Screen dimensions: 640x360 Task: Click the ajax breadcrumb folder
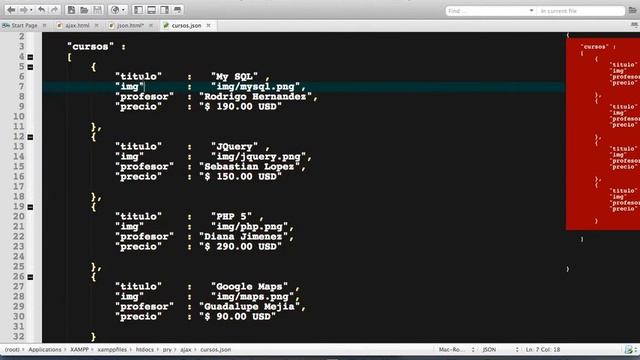[x=186, y=350]
